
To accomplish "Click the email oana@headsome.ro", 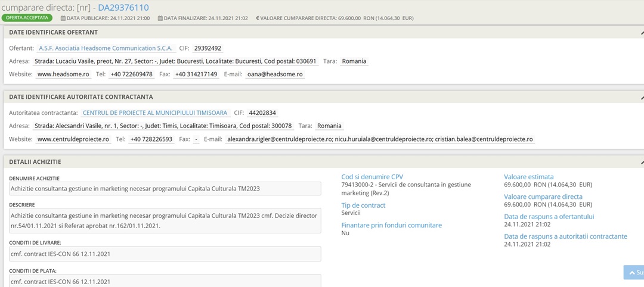I will click(275, 74).
